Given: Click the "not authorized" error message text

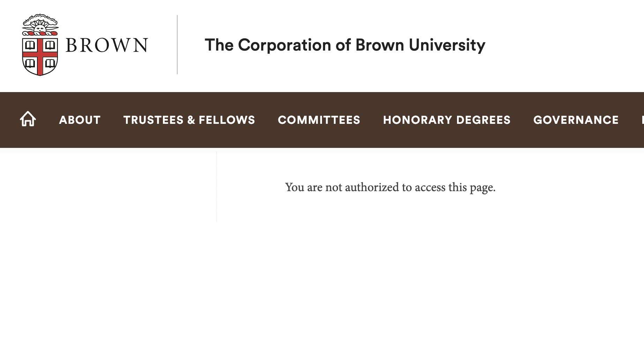Looking at the screenshot, I should [x=390, y=187].
